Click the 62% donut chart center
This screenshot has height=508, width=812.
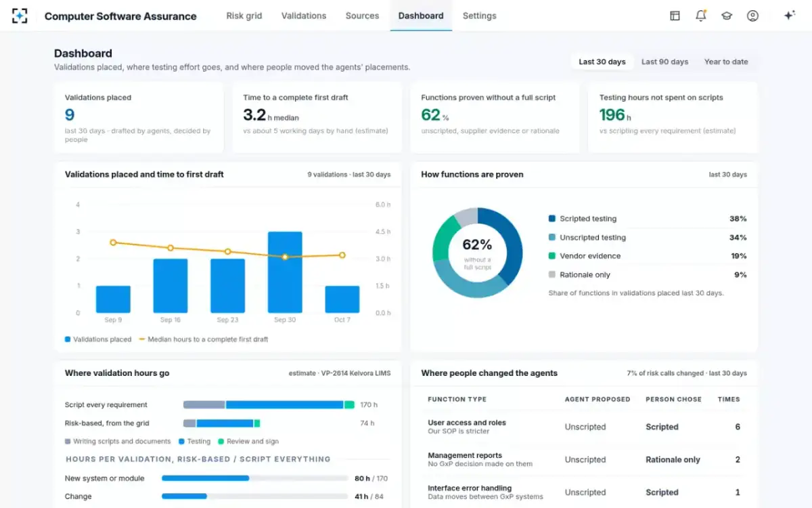(477, 252)
